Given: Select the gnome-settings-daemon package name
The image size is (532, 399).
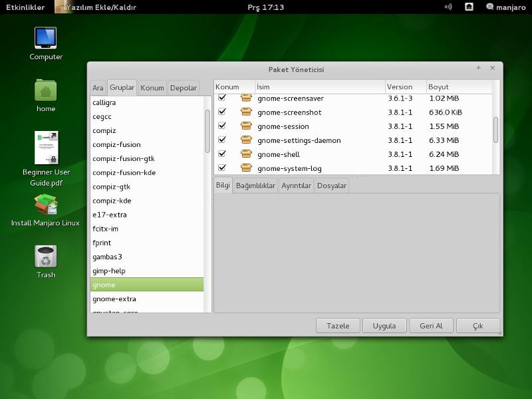Looking at the screenshot, I should 299,140.
